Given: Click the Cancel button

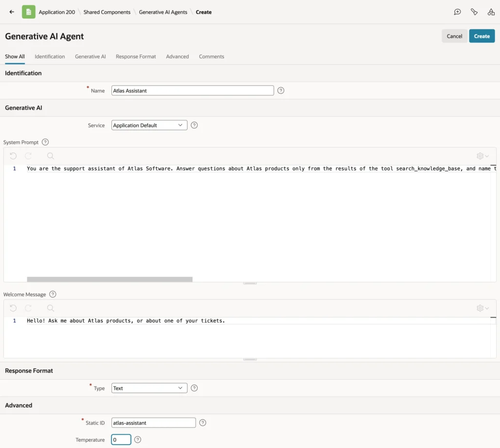Looking at the screenshot, I should coord(454,36).
